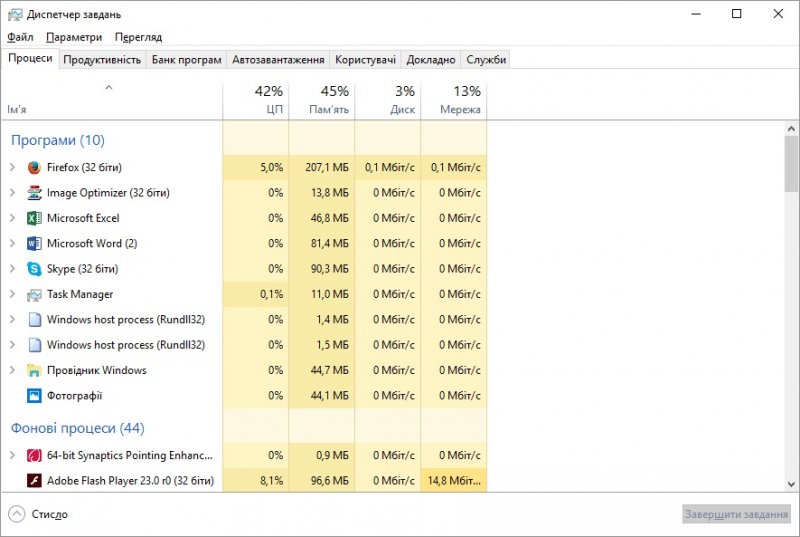Viewport: 800px width, 537px height.
Task: Switch to the Продуктивність tab
Action: click(x=102, y=60)
